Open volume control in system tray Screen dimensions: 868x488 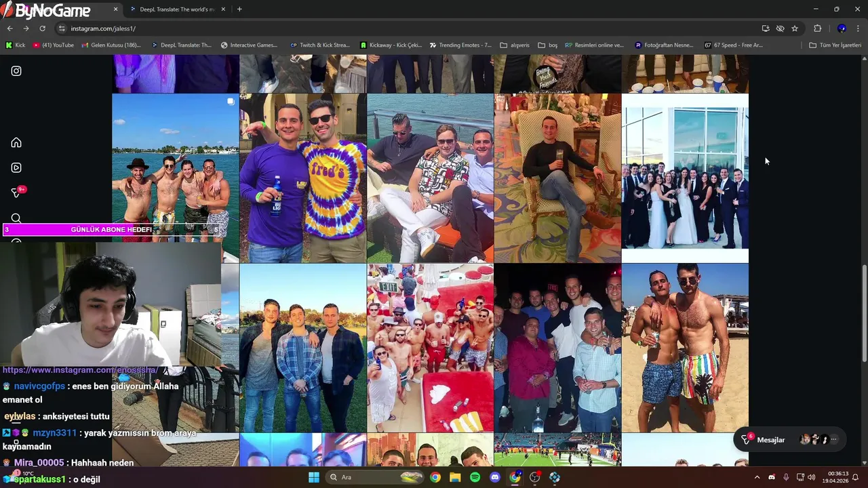tap(811, 477)
